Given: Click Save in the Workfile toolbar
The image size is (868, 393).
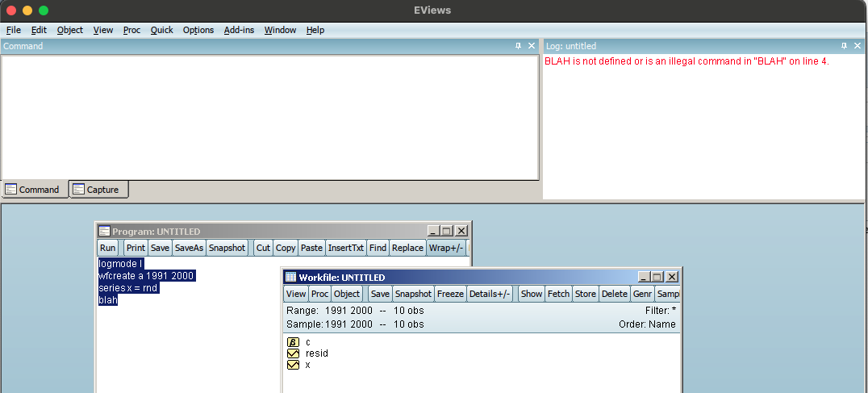Looking at the screenshot, I should (x=380, y=294).
